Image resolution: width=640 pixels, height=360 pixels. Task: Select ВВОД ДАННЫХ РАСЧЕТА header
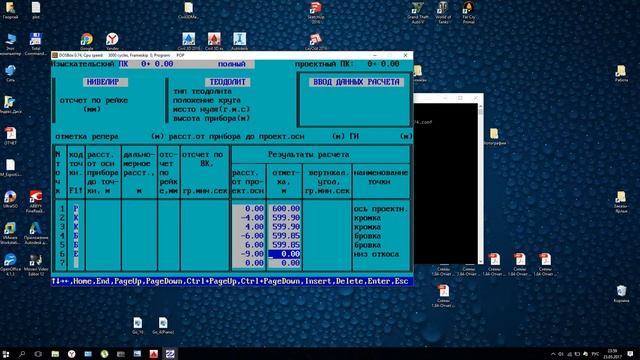(356, 82)
